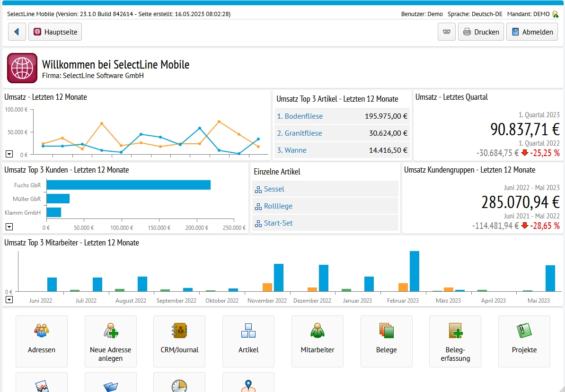The width and height of the screenshot is (565, 392).
Task: Expand the Top 3 Mitarbeiter chart dropdown
Action: pos(9,299)
